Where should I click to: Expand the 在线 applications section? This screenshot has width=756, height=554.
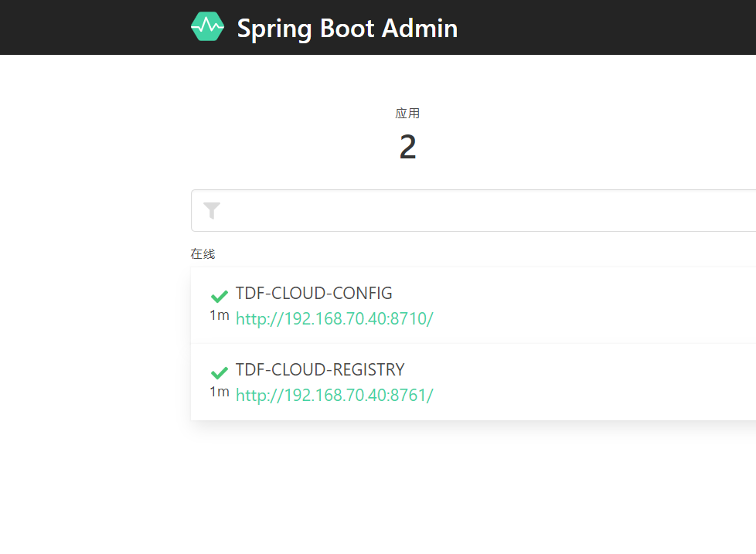tap(204, 253)
